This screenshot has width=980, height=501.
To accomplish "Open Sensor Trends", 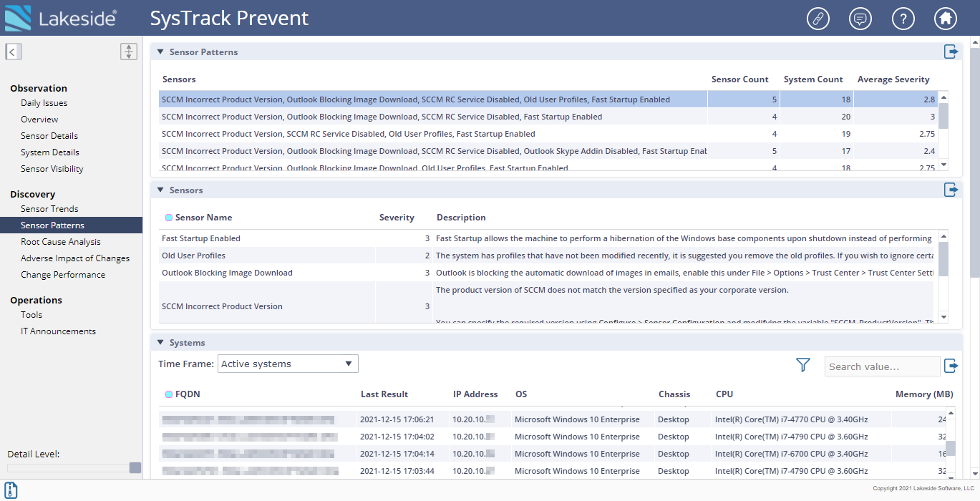I will coord(49,209).
